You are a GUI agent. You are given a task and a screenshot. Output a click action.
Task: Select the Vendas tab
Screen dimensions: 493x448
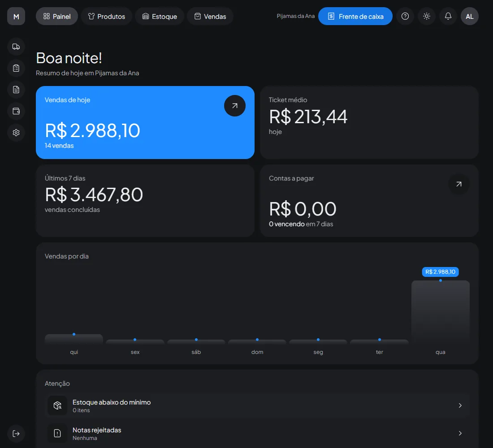click(210, 16)
